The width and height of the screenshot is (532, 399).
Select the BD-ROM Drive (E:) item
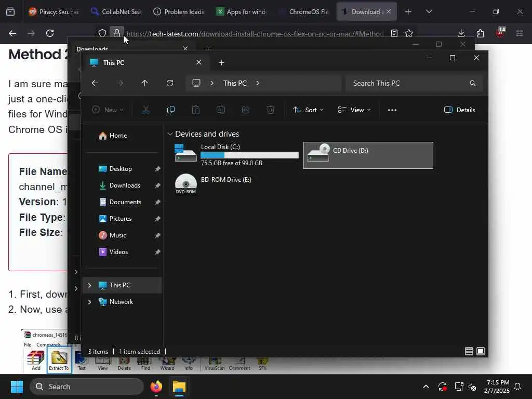[236, 184]
